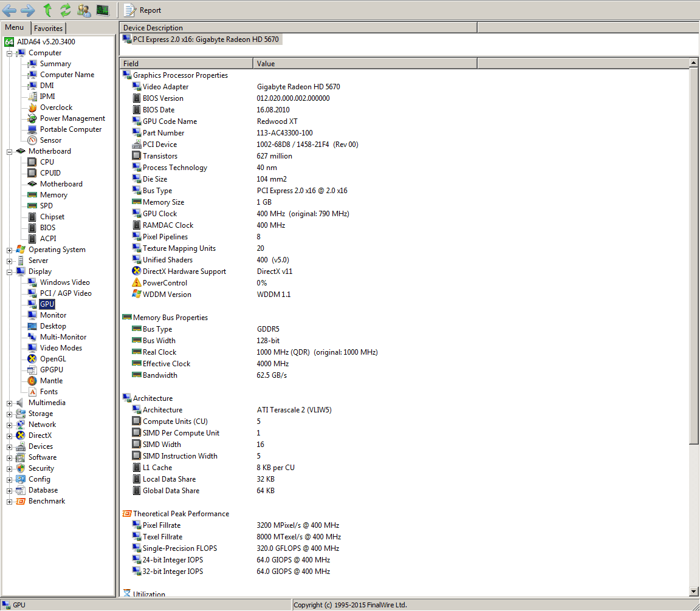Screen dimensions: 700x611
Task: Open the Overclock page icon
Action: pos(33,108)
